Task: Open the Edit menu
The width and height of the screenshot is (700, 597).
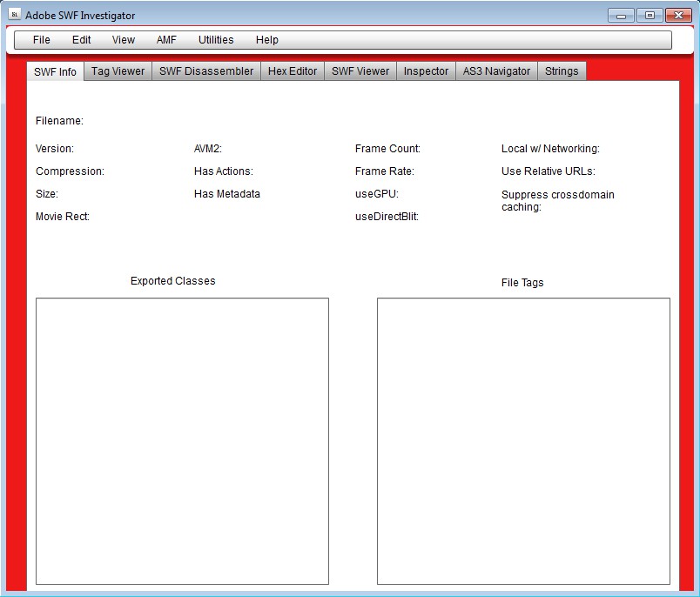Action: (x=81, y=40)
